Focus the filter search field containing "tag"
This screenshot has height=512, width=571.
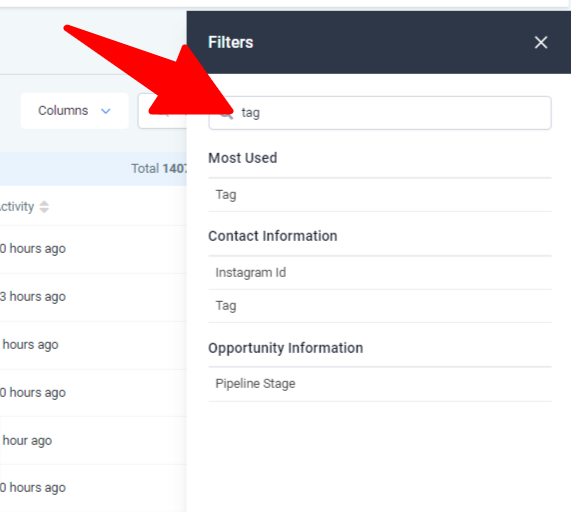380,113
